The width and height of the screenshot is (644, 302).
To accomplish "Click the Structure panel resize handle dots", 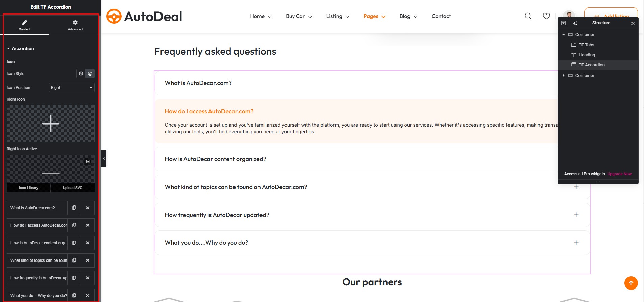I will [598, 182].
